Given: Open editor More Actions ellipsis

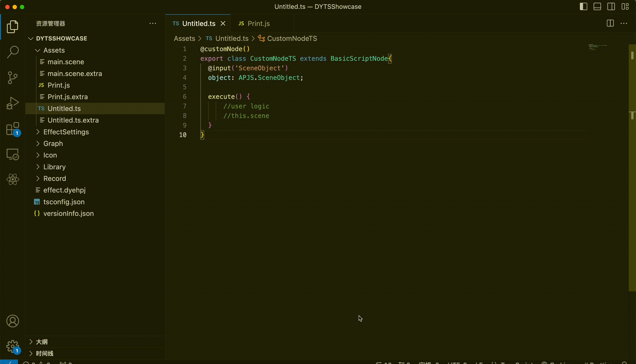Looking at the screenshot, I should tap(624, 23).
